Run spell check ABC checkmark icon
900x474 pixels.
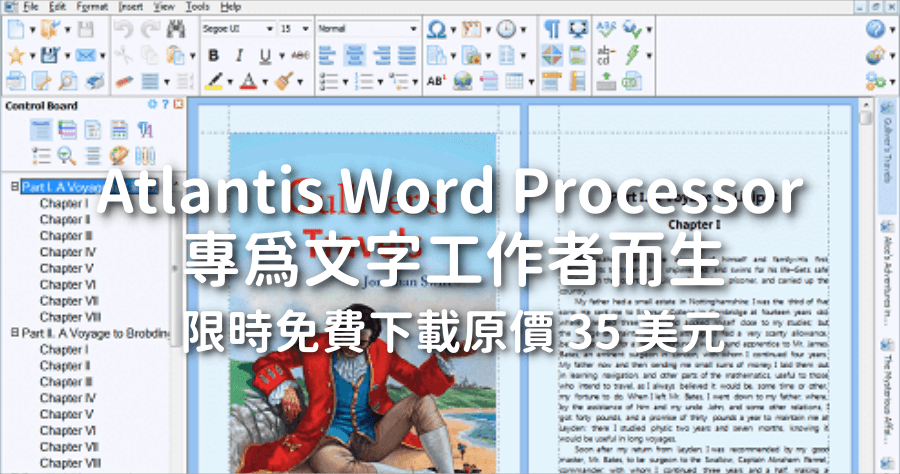point(606,29)
